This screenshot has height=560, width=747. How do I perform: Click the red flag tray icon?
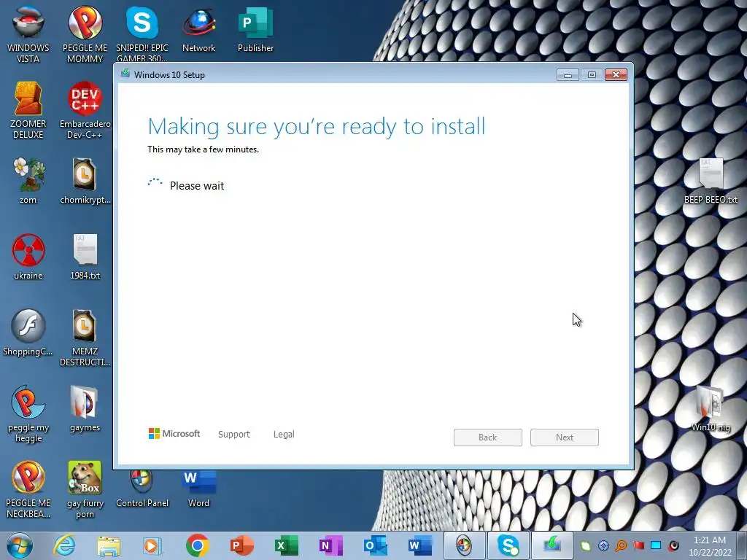click(639, 545)
